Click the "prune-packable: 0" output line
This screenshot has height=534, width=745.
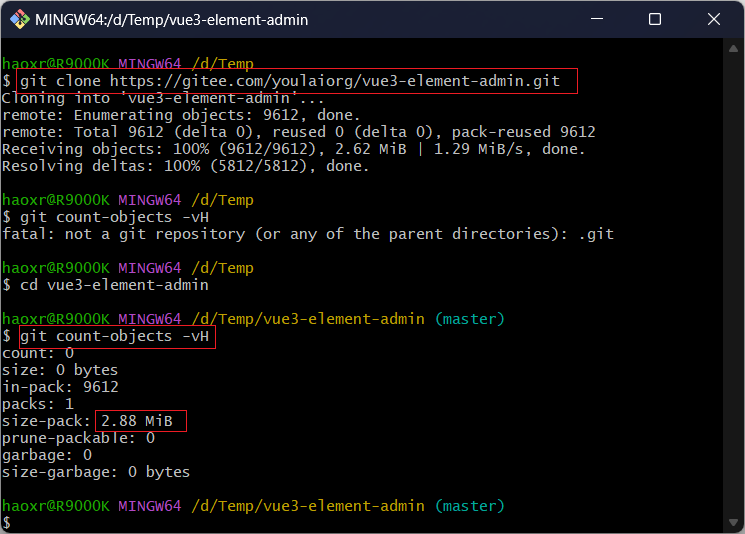78,438
